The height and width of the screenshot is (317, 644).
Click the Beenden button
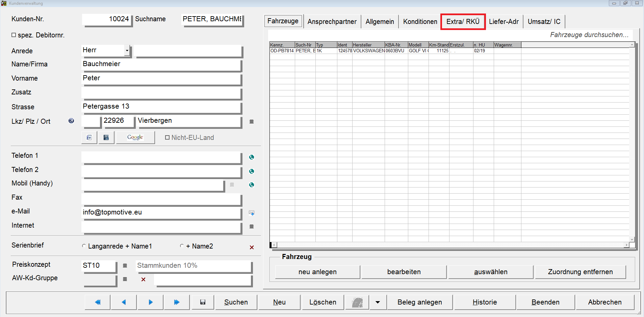(545, 302)
